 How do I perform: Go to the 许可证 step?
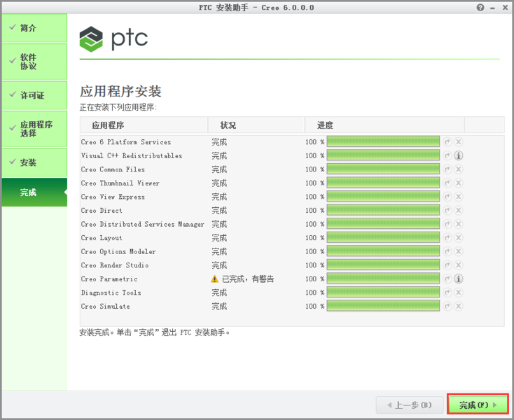[x=34, y=95]
